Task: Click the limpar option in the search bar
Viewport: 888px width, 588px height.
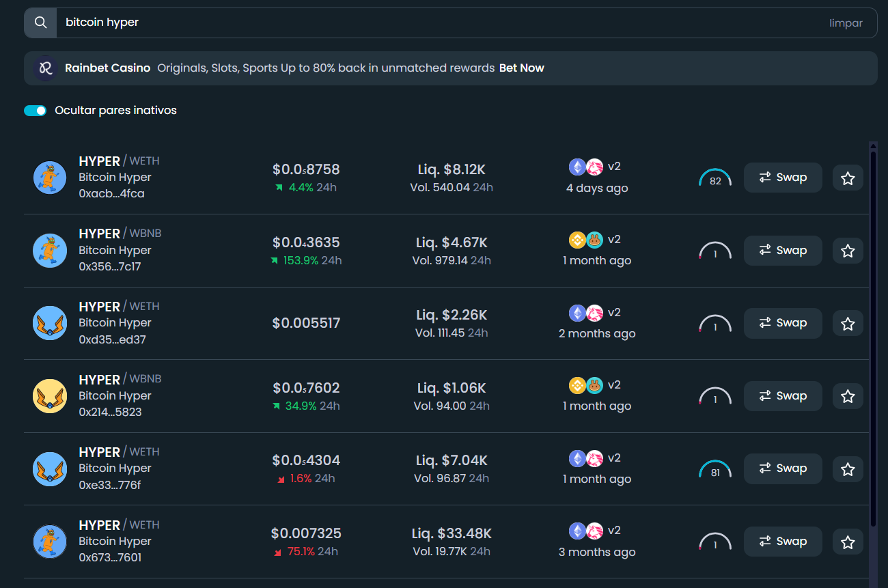Action: tap(846, 23)
